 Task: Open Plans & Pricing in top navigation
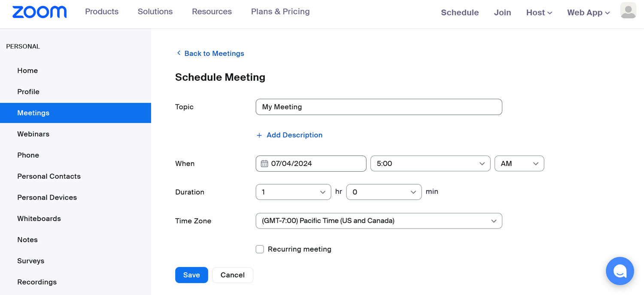click(x=280, y=12)
